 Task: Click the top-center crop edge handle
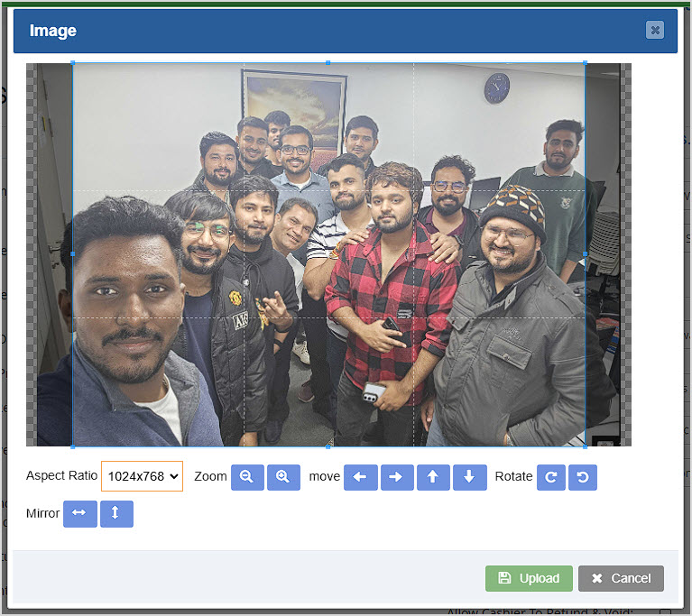coord(328,62)
